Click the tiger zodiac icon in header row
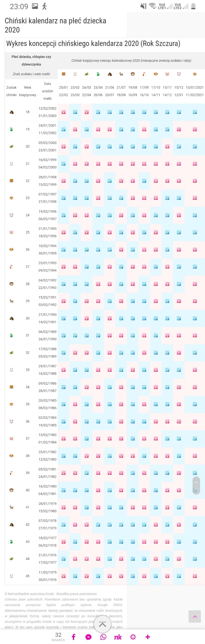Screen dimensions: 205x644 (64, 74)
